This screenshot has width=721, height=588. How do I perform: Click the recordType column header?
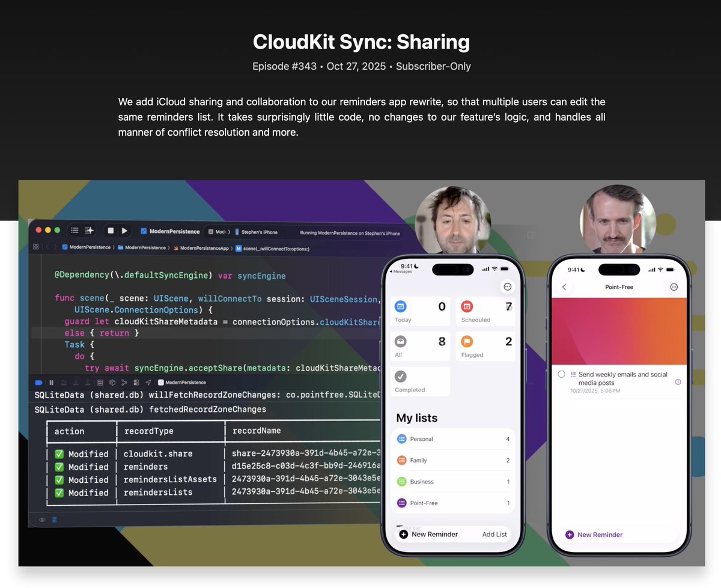[x=148, y=431]
